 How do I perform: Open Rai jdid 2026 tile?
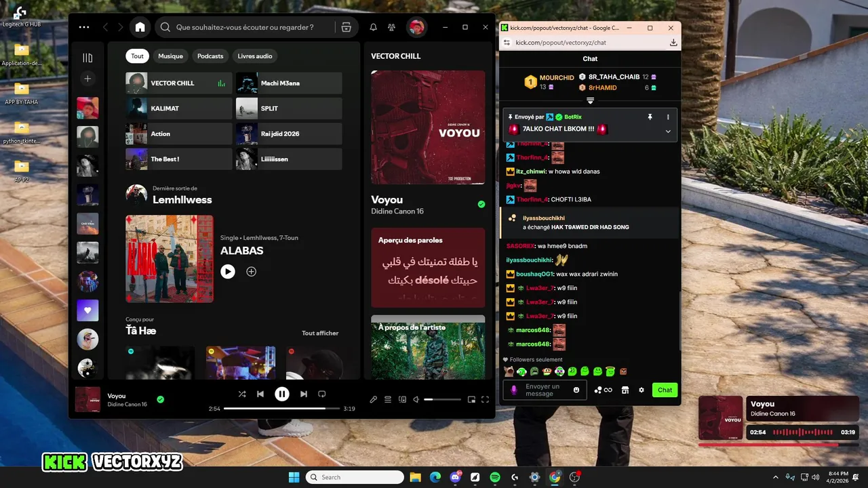coord(289,134)
